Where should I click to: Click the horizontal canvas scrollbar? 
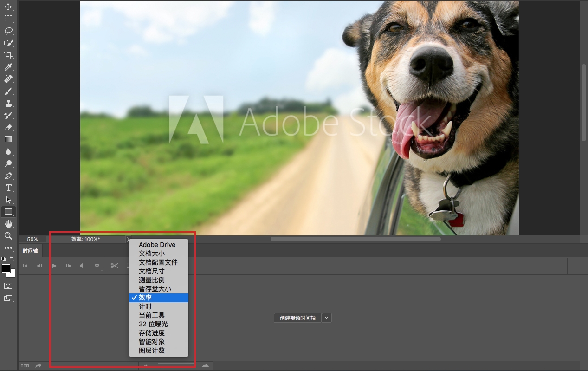355,239
